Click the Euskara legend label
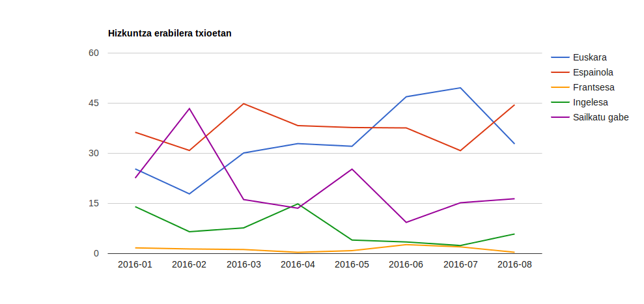The height and width of the screenshot is (304, 644). click(x=589, y=57)
